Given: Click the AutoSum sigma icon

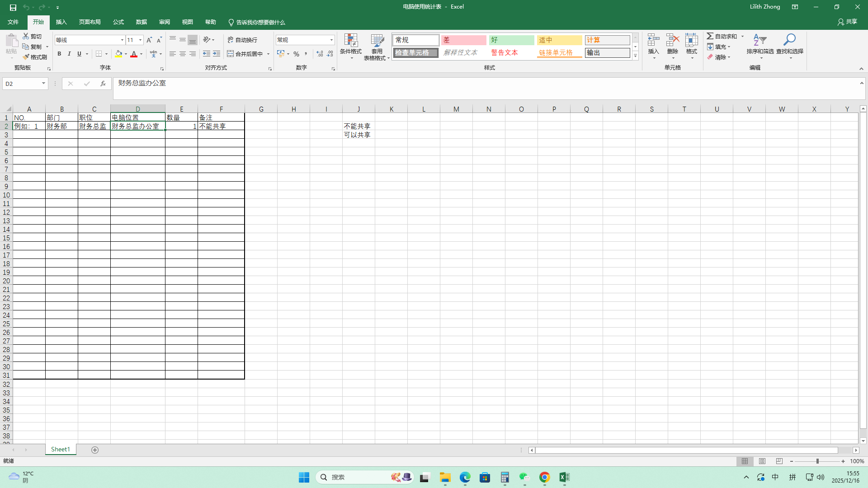Looking at the screenshot, I should [x=710, y=36].
